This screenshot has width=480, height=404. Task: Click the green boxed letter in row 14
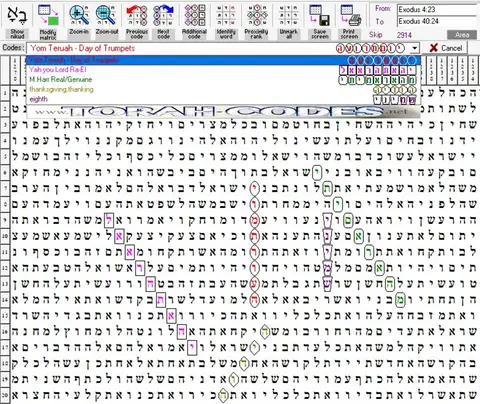[x=400, y=300]
